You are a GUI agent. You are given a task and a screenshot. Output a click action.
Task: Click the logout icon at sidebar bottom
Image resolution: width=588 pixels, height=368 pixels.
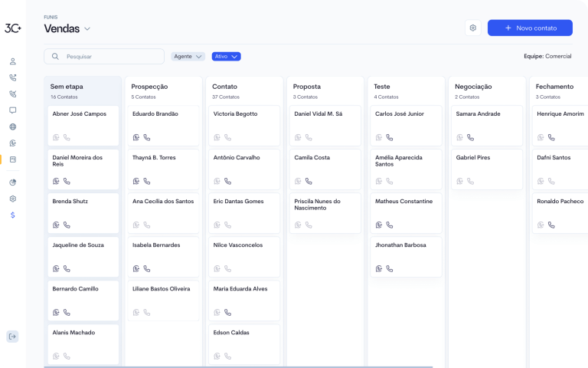coord(12,337)
